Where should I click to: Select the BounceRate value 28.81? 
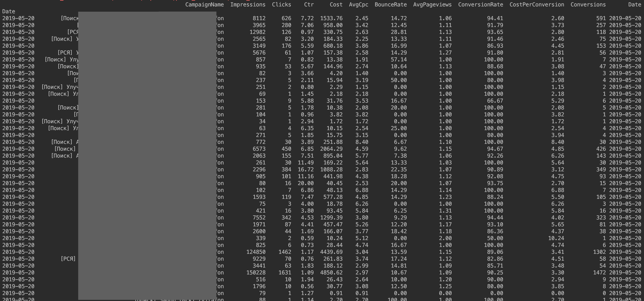click(399, 32)
